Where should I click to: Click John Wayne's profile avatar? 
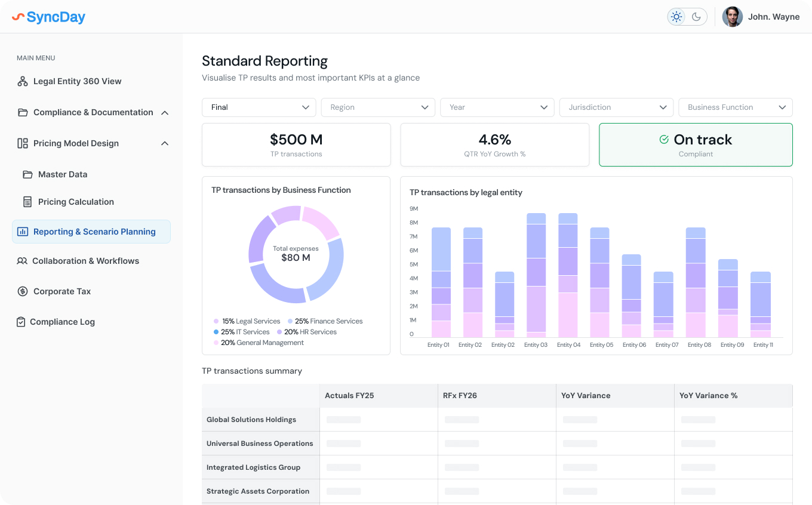click(x=732, y=17)
